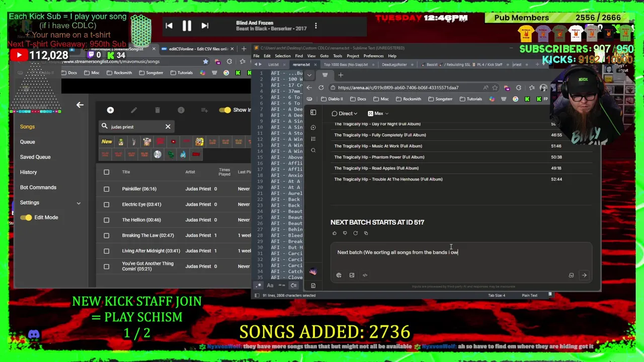Viewport: 644px width, 362px height.
Task: Click the add-to-queue playlist icon
Action: 204,110
